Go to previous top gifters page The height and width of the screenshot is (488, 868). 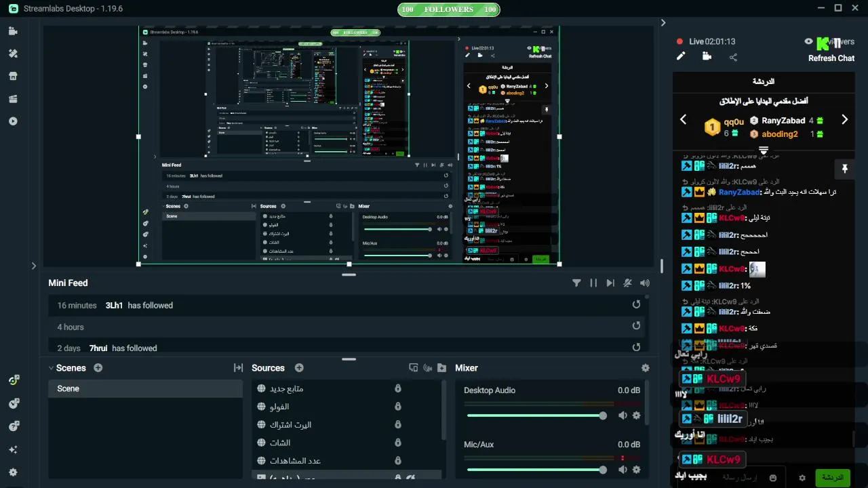click(x=684, y=120)
